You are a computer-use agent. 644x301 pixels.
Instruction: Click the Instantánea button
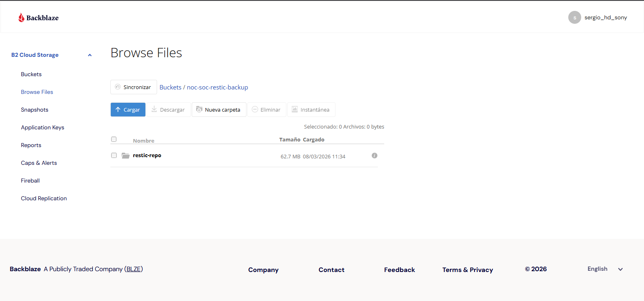coord(311,110)
